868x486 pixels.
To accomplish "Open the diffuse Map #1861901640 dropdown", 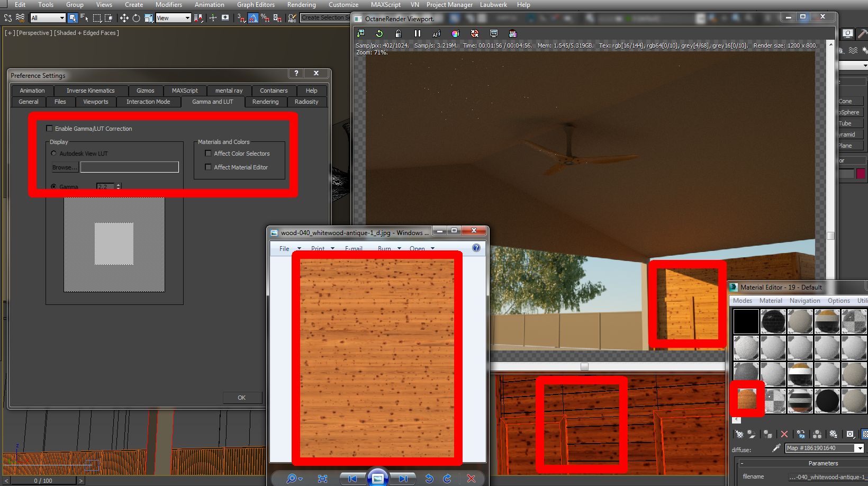I will tap(860, 448).
